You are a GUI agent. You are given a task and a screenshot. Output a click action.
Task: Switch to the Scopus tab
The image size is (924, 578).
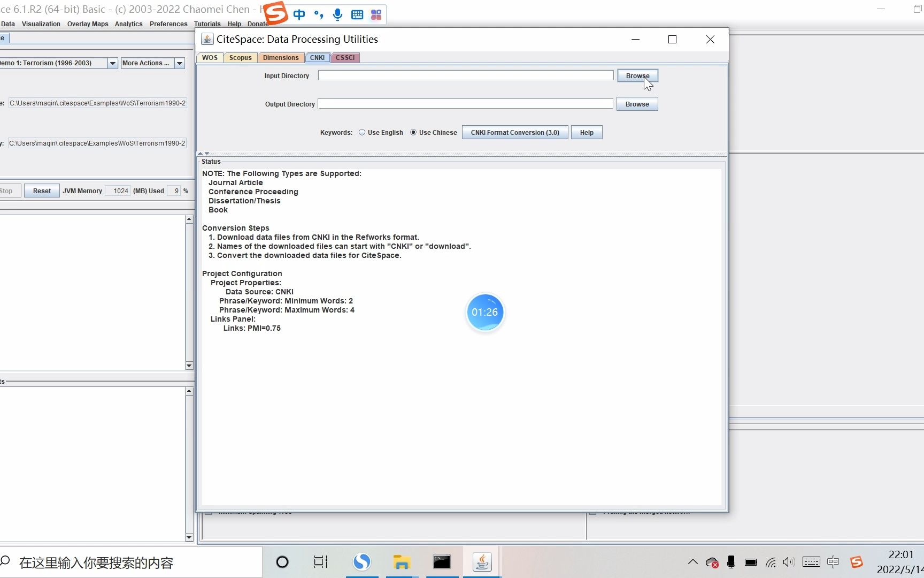click(240, 58)
